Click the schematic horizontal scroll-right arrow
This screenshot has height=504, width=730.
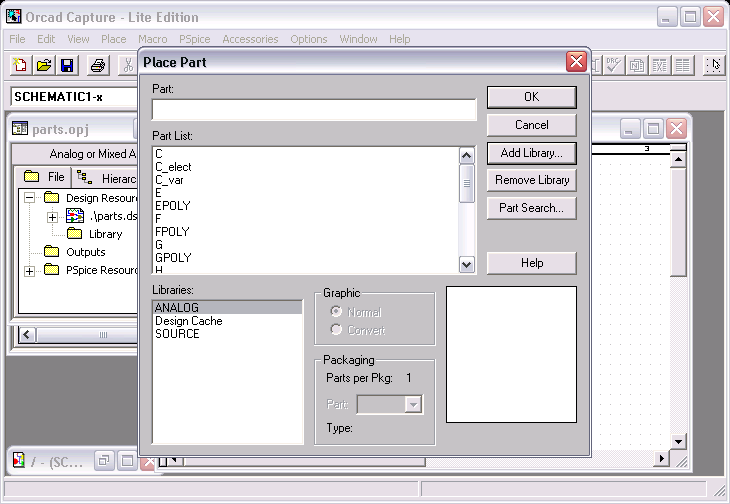tap(661, 459)
